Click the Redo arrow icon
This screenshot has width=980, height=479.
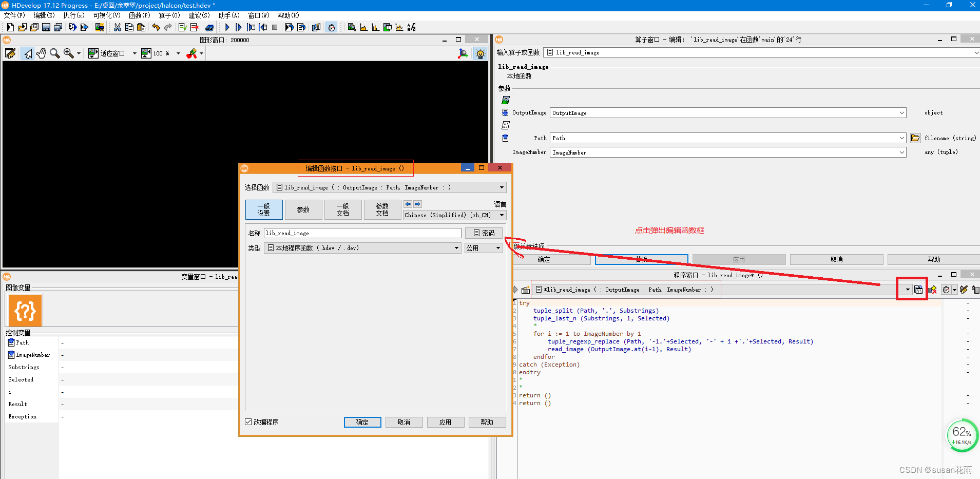tap(168, 27)
